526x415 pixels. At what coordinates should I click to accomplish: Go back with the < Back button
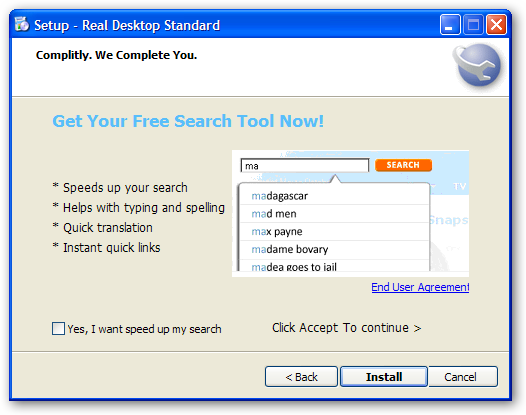click(x=301, y=377)
